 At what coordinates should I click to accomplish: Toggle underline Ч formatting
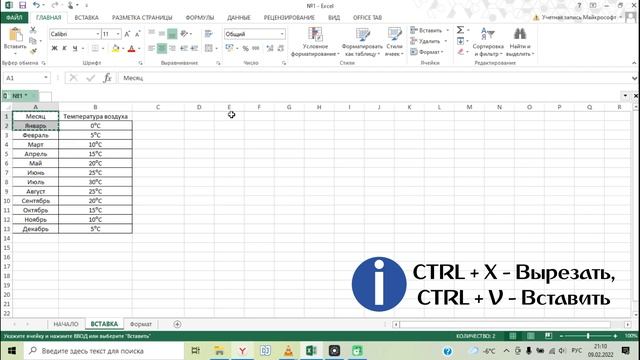[x=75, y=48]
